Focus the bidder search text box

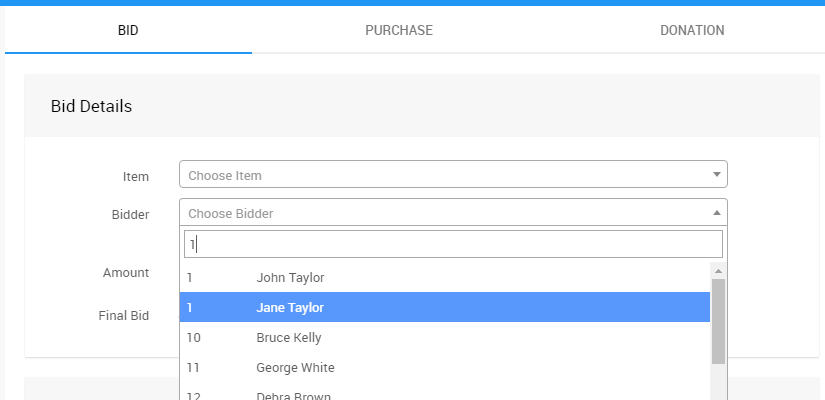(453, 244)
